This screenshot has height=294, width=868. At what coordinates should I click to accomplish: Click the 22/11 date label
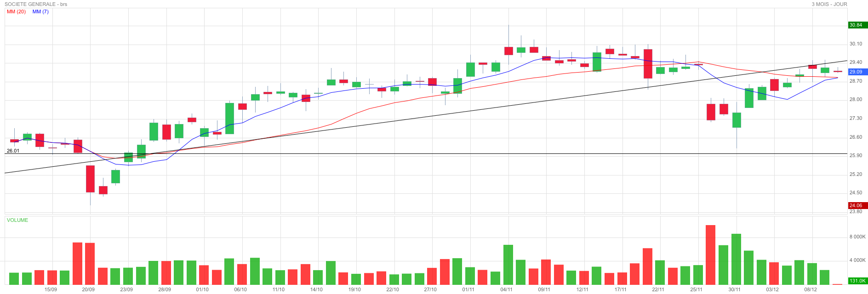[658, 289]
